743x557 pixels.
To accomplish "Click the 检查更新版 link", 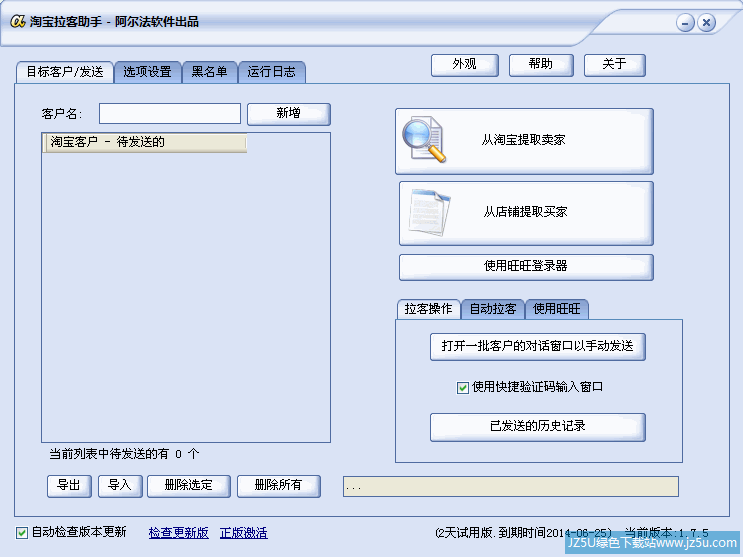I will (179, 533).
